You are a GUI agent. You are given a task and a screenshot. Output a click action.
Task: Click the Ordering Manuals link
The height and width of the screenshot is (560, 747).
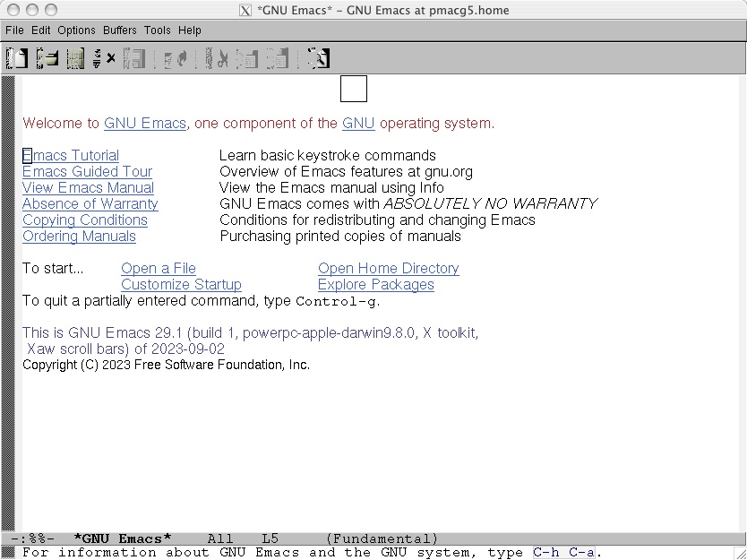[x=79, y=237]
